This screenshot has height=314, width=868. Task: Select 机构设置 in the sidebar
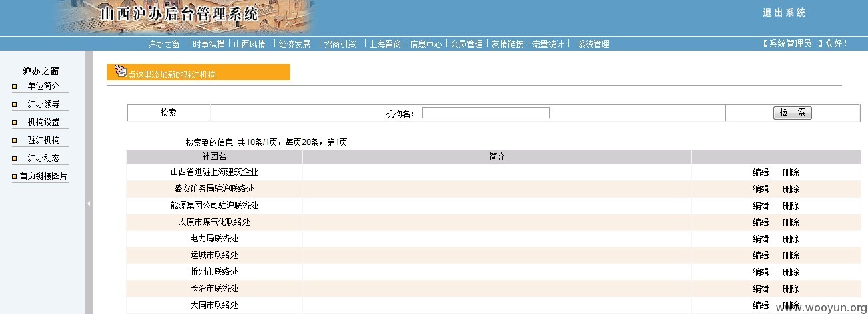pyautogui.click(x=43, y=122)
